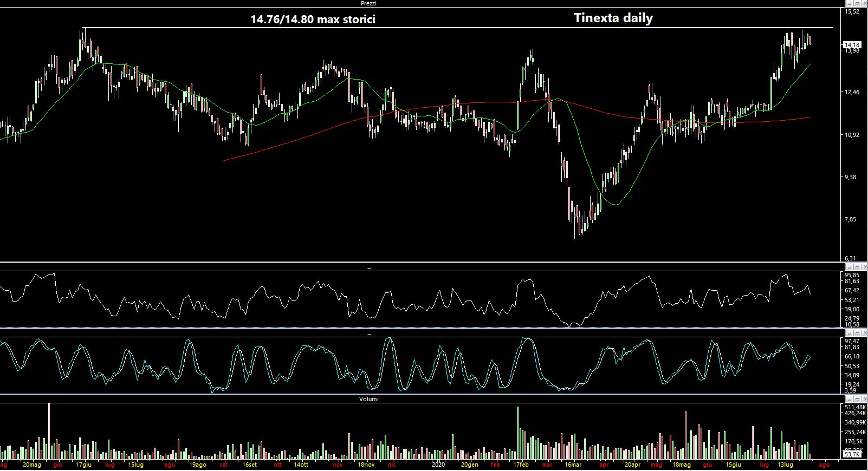Click the current price tag 14,18

(852, 45)
